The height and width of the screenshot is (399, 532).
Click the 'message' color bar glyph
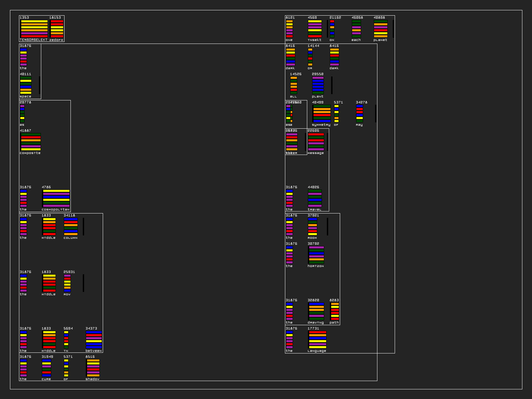[x=316, y=142]
